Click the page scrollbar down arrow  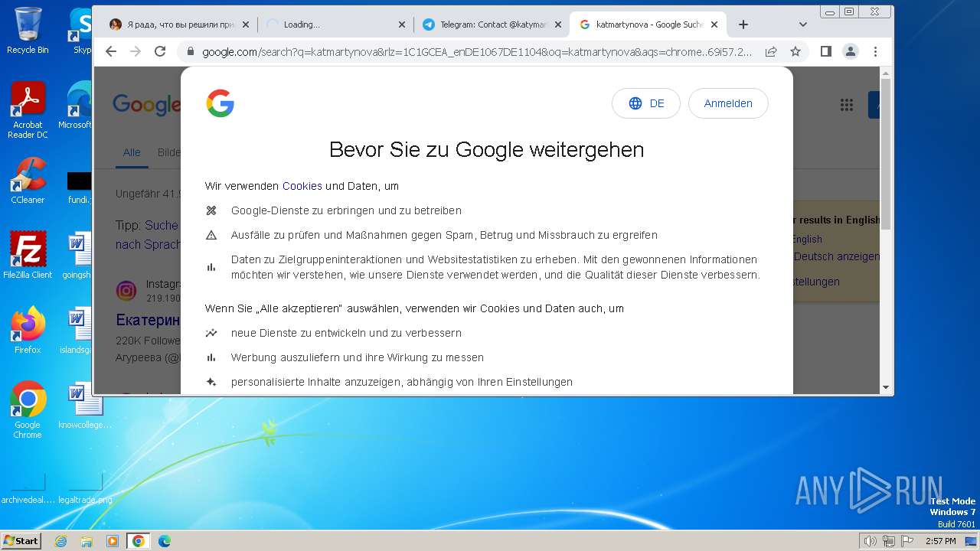pyautogui.click(x=886, y=388)
